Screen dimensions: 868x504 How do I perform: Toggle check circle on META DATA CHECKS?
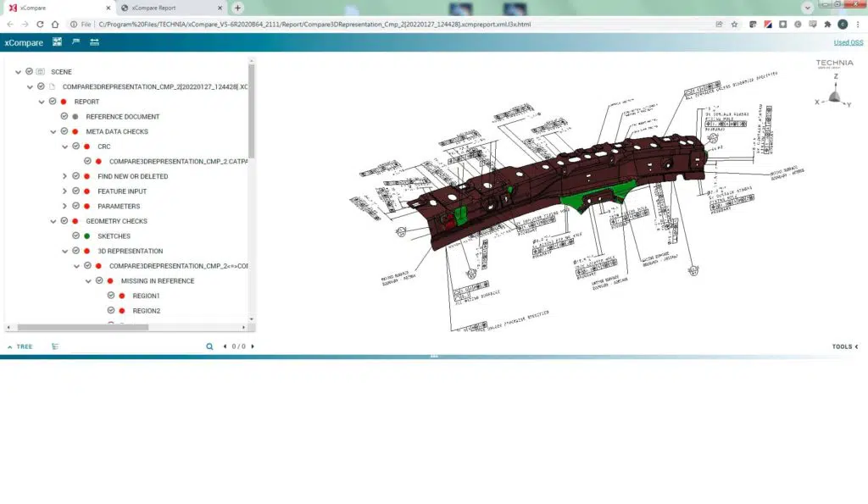pyautogui.click(x=64, y=131)
